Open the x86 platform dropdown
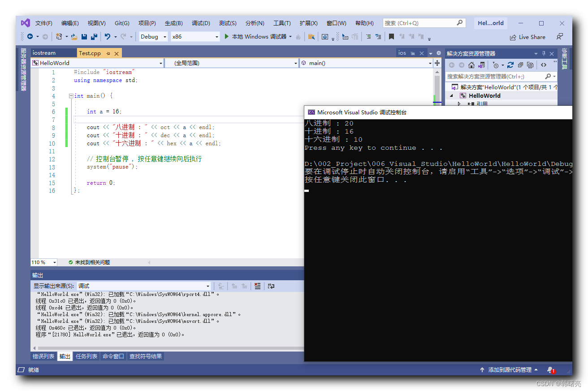588x391 pixels. point(216,36)
